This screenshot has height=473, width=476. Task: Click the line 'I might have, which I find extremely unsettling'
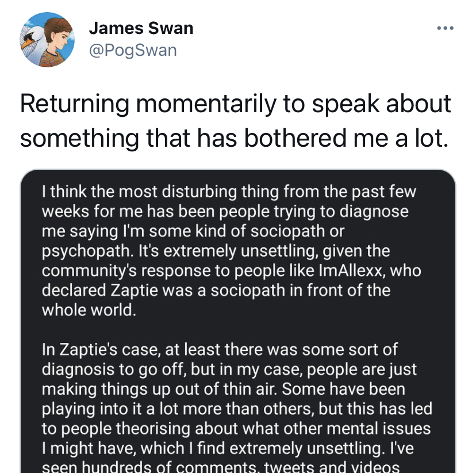click(228, 448)
